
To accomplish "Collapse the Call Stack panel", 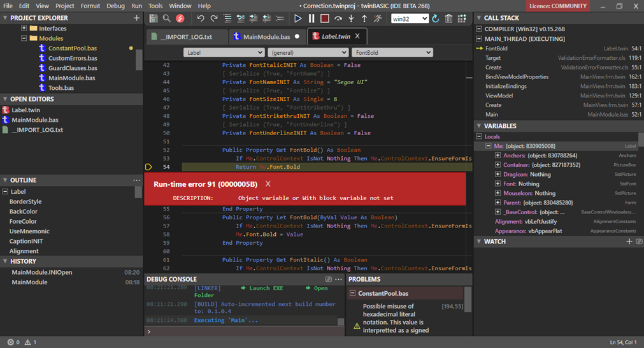I will click(479, 18).
